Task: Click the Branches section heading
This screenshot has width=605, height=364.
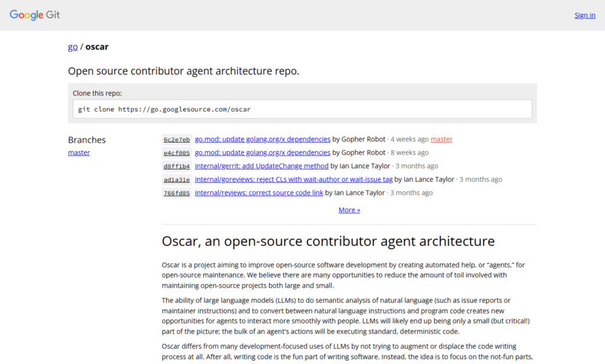Action: click(87, 139)
